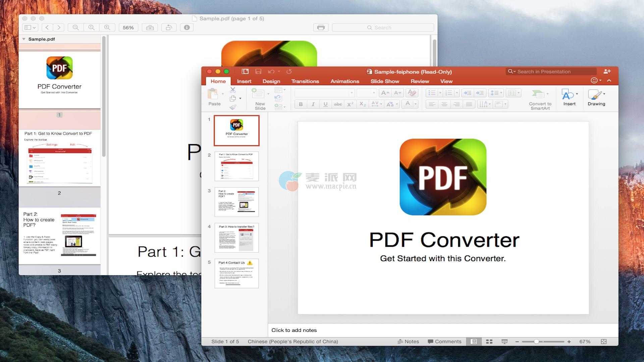Select slide 4 thumbnail How to transfer files
This screenshot has width=644, height=362.
click(236, 238)
